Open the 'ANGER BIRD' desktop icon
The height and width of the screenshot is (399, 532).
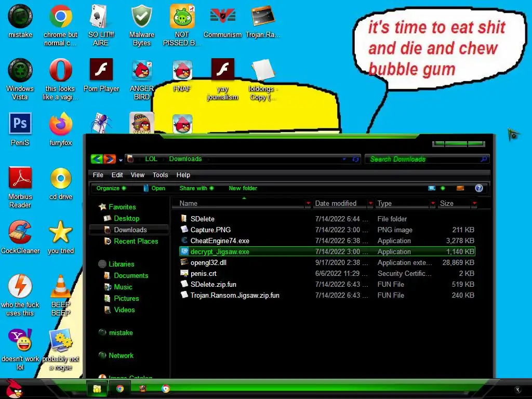tap(141, 79)
